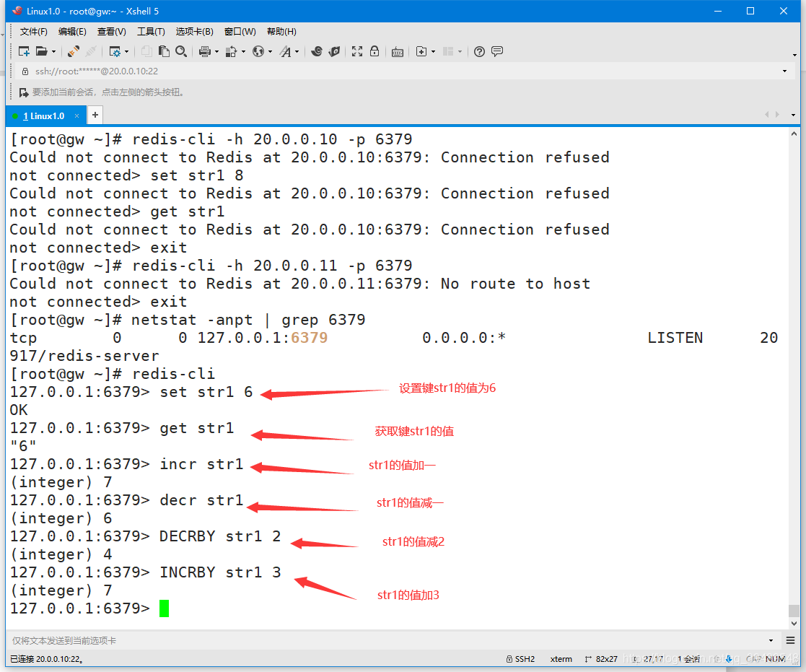Image resolution: width=806 pixels, height=672 pixels.
Task: Click the terminal scrollbar thumb
Action: (794, 611)
